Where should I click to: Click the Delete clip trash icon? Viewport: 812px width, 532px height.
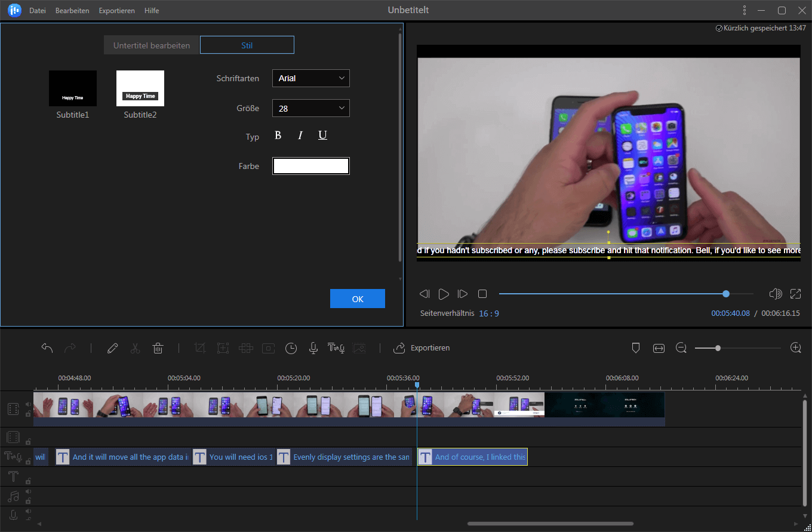coord(158,348)
